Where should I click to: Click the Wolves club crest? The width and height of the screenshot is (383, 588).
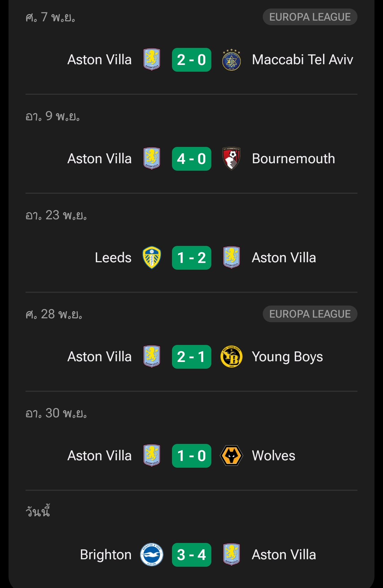click(231, 456)
